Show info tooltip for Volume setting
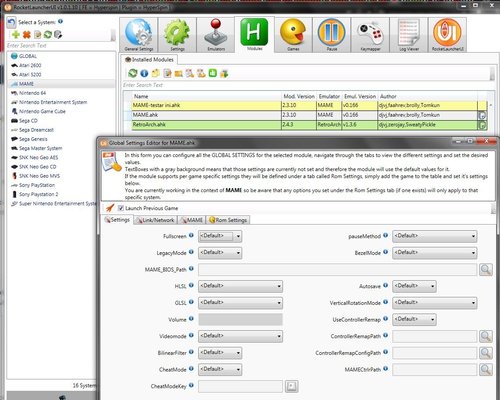The width and height of the screenshot is (500, 400). (x=191, y=318)
